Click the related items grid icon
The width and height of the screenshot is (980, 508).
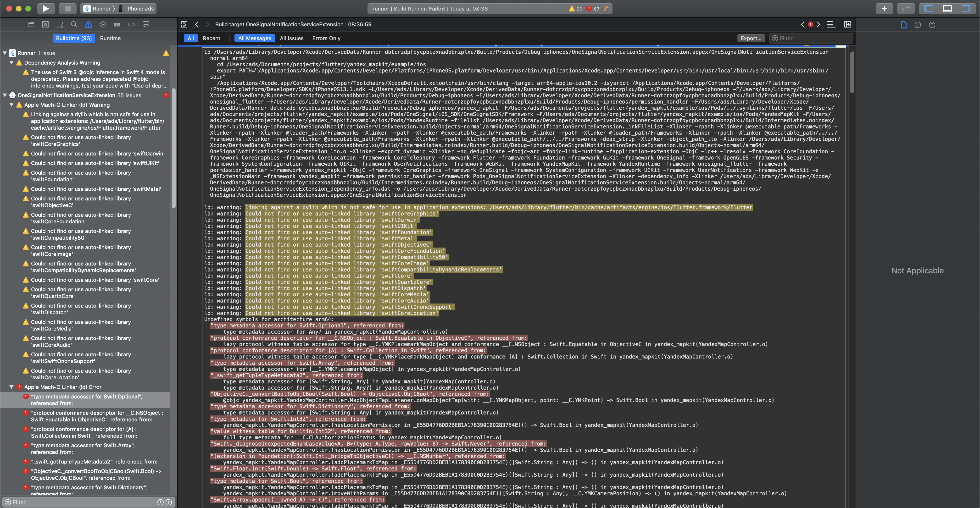(184, 24)
